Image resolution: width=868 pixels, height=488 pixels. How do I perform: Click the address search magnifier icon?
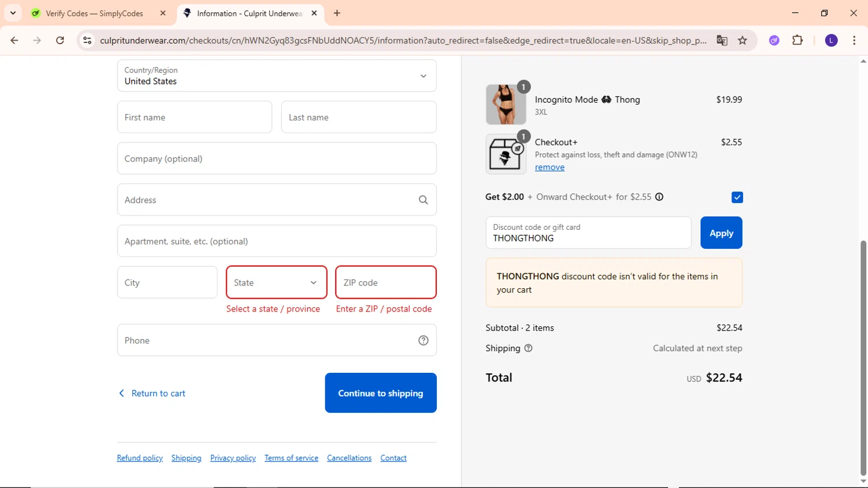click(x=424, y=200)
